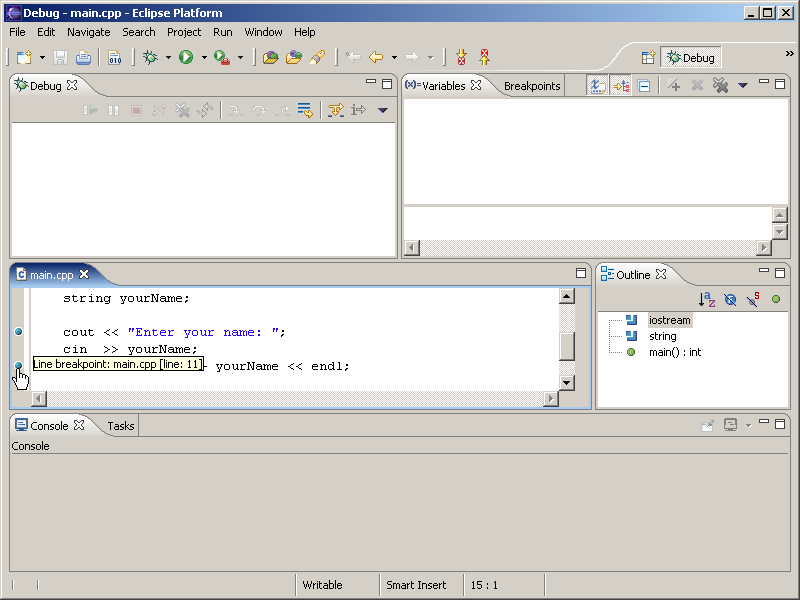Viewport: 800px width, 600px height.
Task: Select the Debug perspective button
Action: tap(691, 58)
